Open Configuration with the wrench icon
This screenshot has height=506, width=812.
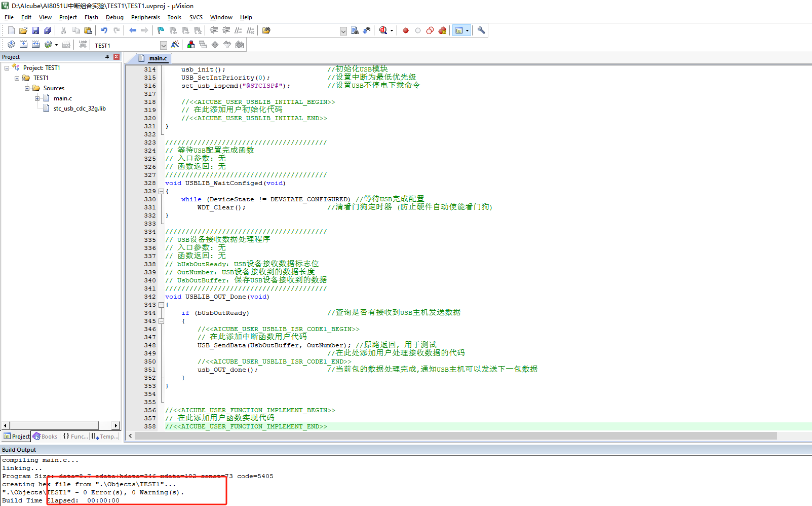[481, 30]
